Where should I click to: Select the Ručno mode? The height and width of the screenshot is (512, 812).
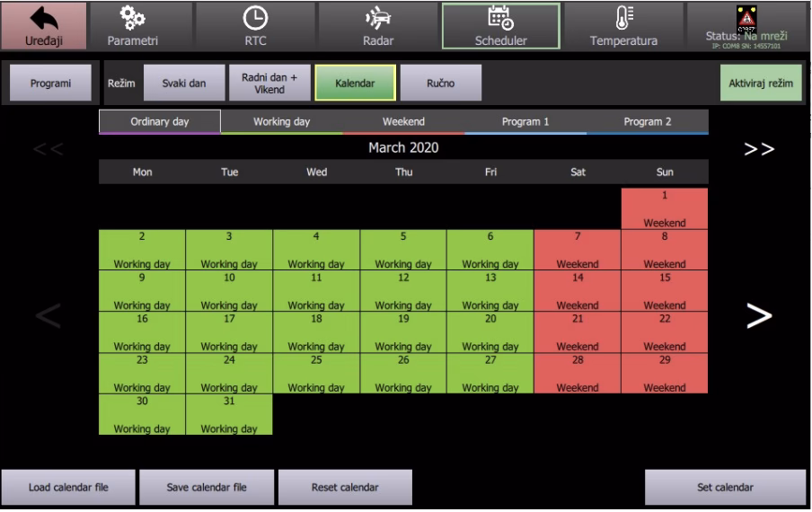point(440,83)
